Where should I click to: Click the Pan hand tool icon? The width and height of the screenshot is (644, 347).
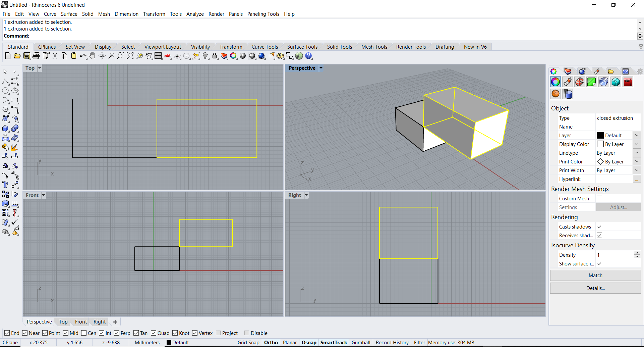coord(92,56)
